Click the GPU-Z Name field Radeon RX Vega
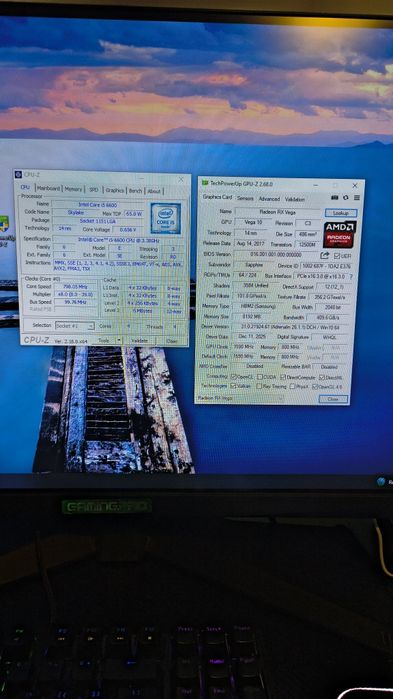 click(x=277, y=212)
